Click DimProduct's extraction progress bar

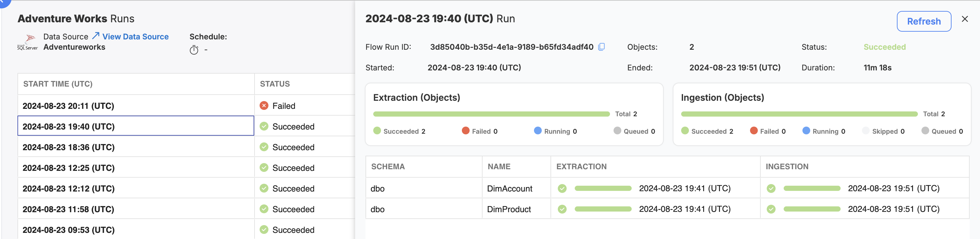point(603,209)
